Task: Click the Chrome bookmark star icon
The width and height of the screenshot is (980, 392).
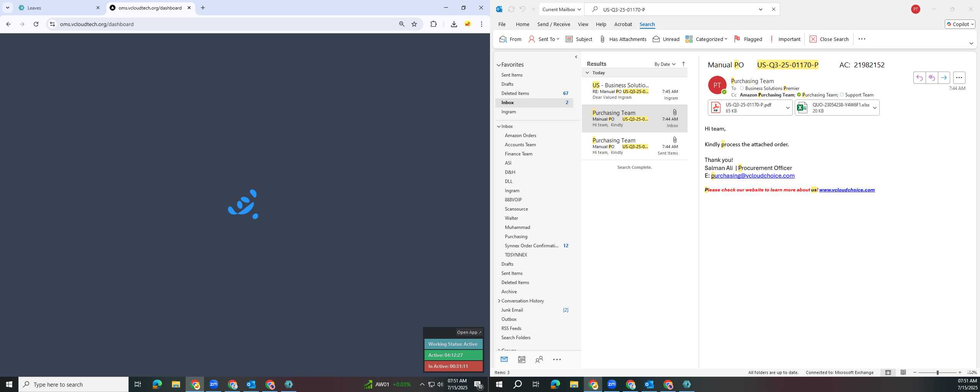Action: [414, 24]
